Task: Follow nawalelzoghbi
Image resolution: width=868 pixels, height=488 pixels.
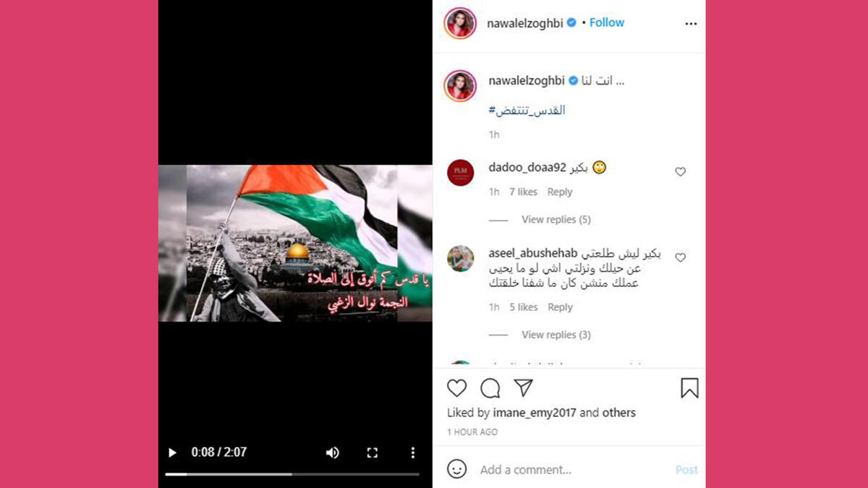Action: tap(606, 22)
